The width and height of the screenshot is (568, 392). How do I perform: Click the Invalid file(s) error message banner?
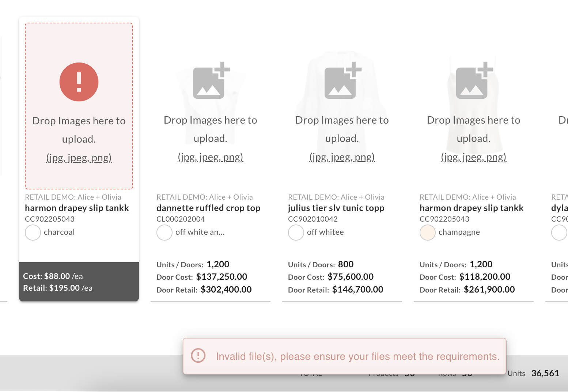(345, 356)
